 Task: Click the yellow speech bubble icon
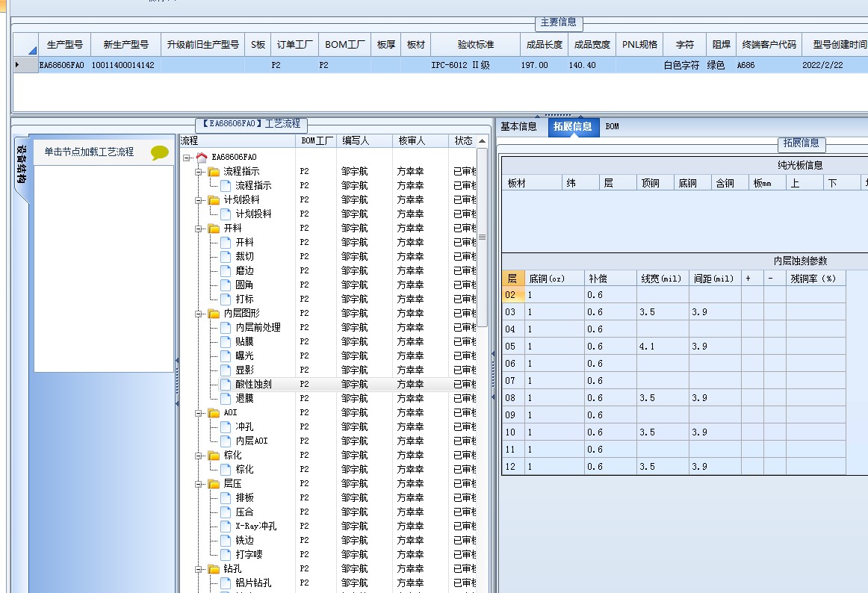point(159,152)
